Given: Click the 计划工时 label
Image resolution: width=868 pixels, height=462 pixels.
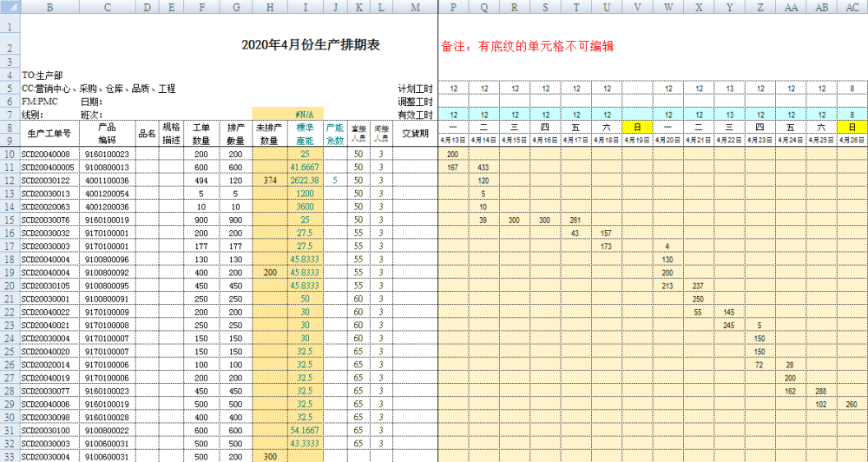Looking at the screenshot, I should coord(415,89).
